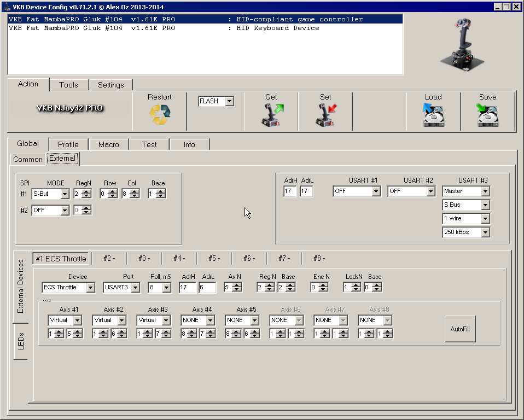The height and width of the screenshot is (420, 524).
Task: Click the Get joystick icon
Action: coord(272,115)
